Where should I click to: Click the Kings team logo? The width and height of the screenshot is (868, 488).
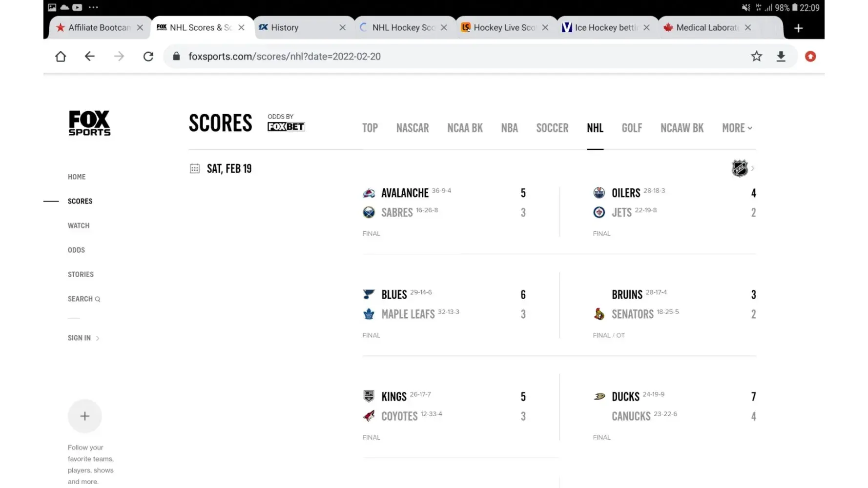(x=369, y=396)
